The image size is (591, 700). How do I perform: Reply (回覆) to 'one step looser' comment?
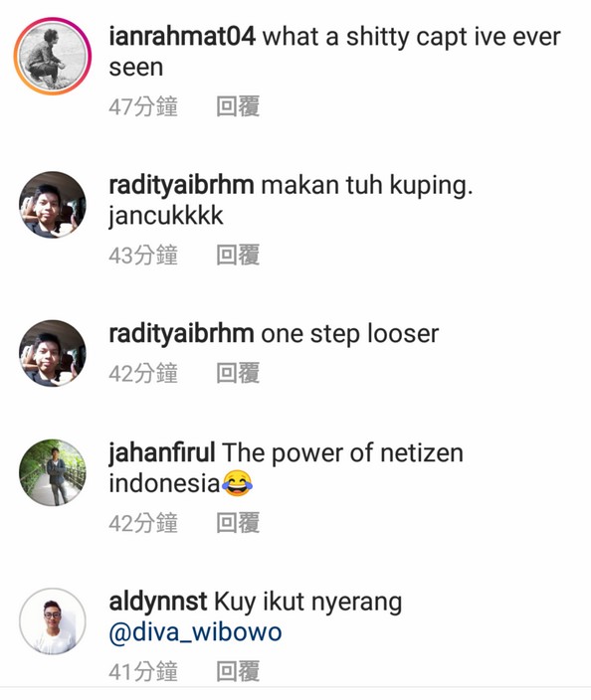pos(238,373)
